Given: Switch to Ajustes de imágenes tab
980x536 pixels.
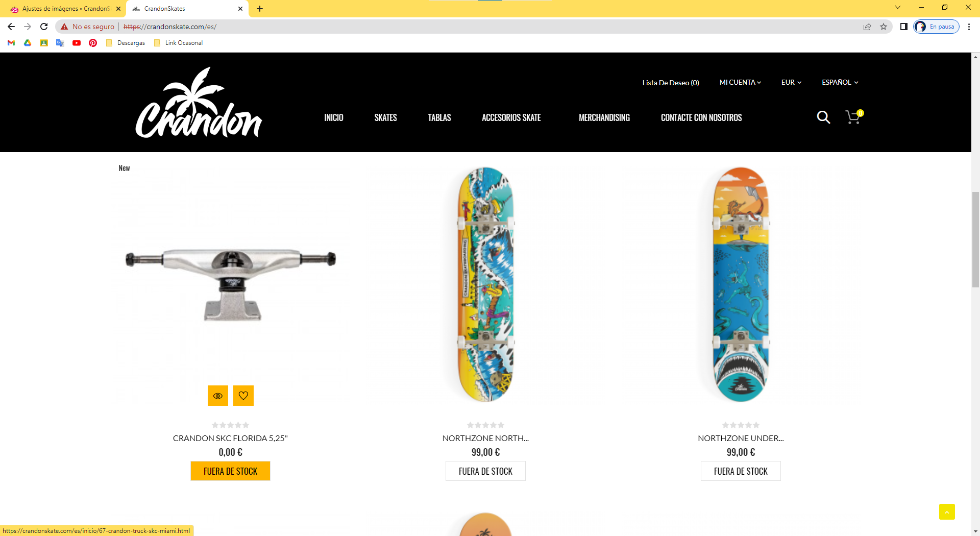Looking at the screenshot, I should (x=66, y=9).
